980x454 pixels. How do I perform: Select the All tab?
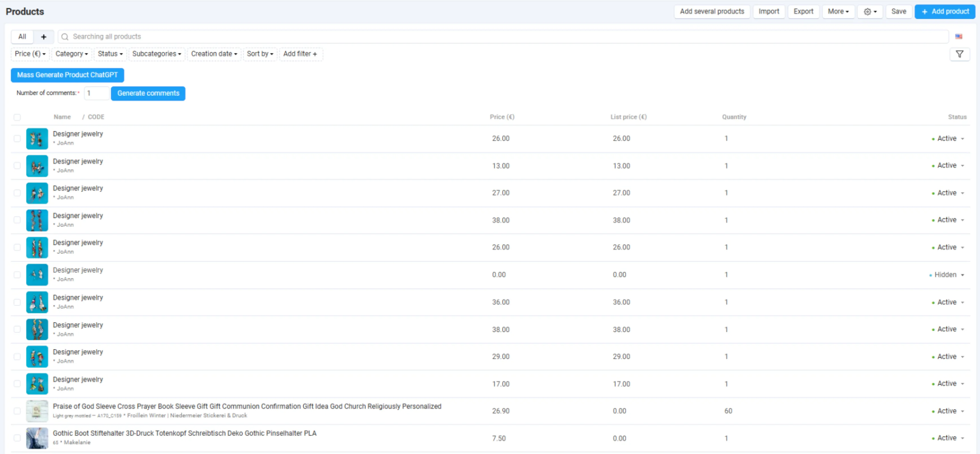click(x=22, y=37)
